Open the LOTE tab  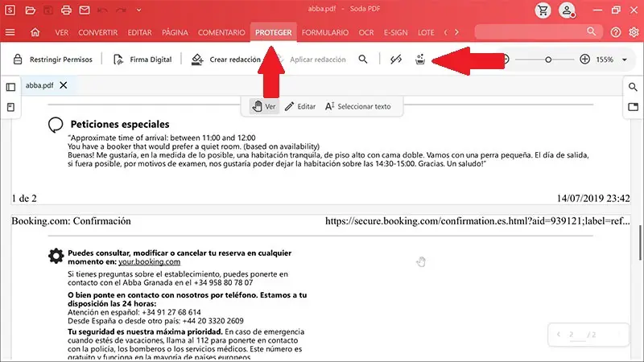pyautogui.click(x=426, y=32)
